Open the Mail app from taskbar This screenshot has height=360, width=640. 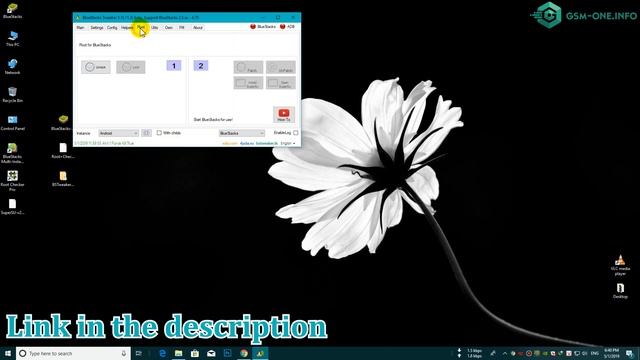click(211, 353)
